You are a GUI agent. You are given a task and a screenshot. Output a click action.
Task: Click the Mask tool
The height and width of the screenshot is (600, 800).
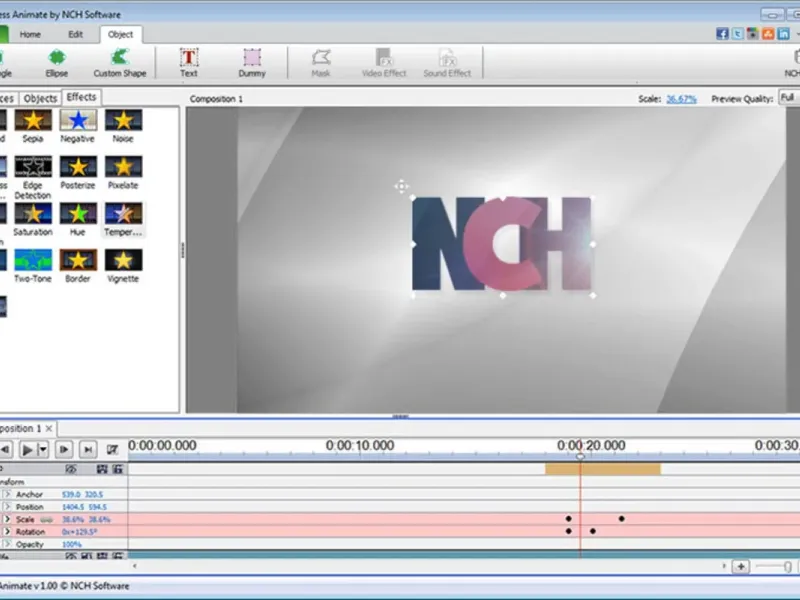tap(321, 63)
